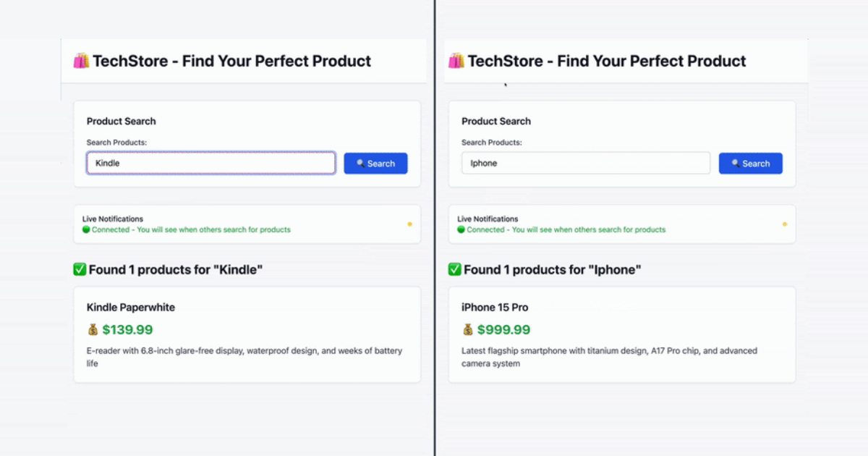Click the yellow indicator dot in left Live Notifications box

[x=410, y=224]
